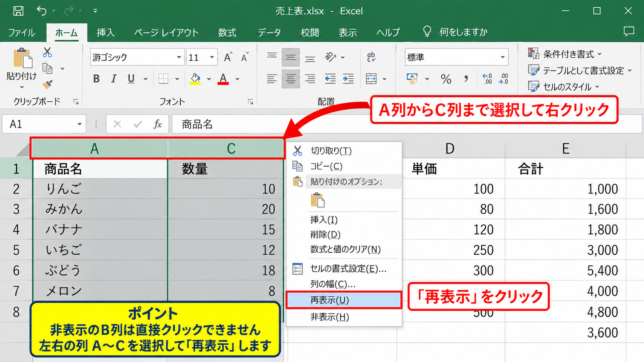This screenshot has height=362, width=644.
Task: Click the Wrap Text icon
Action: click(x=371, y=57)
